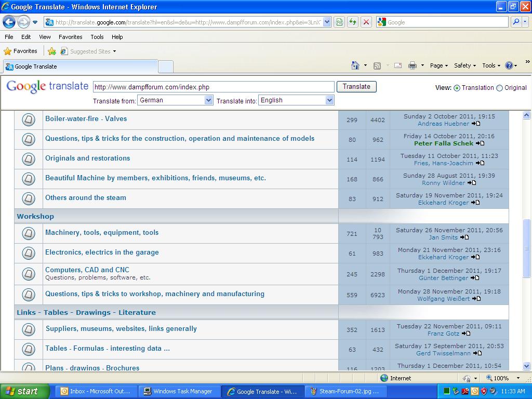Click the vertical scrollbar thumb
Screen dimensions: 532x399
(527, 248)
